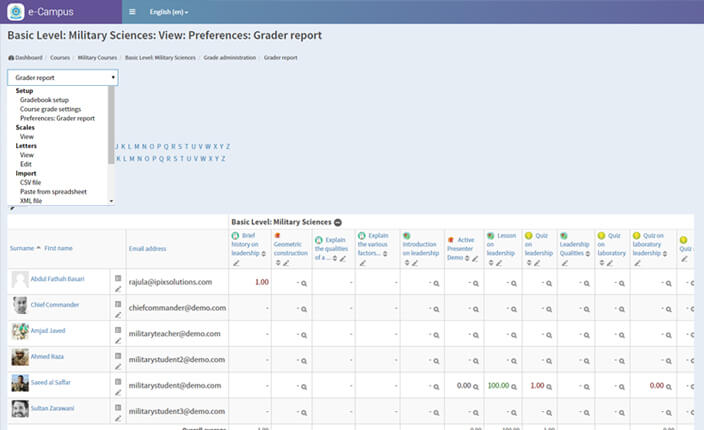Toggle sort arrows for Active Presenter Demo

coord(467,258)
